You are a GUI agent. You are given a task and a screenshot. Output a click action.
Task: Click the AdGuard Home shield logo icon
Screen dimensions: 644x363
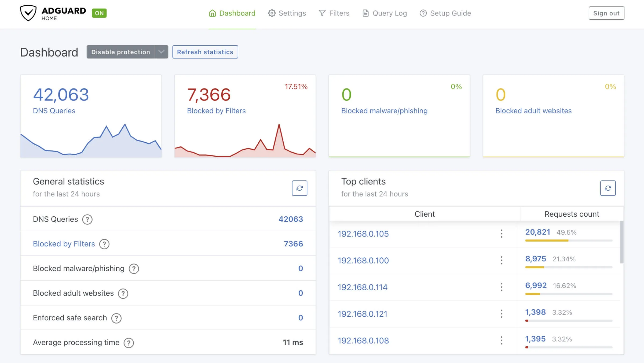[x=27, y=13]
